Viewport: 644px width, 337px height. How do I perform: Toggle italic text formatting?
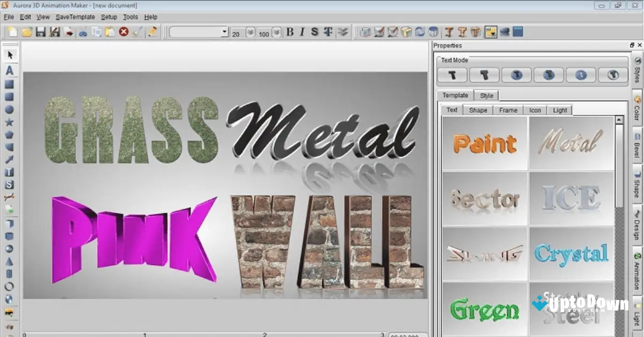point(302,32)
